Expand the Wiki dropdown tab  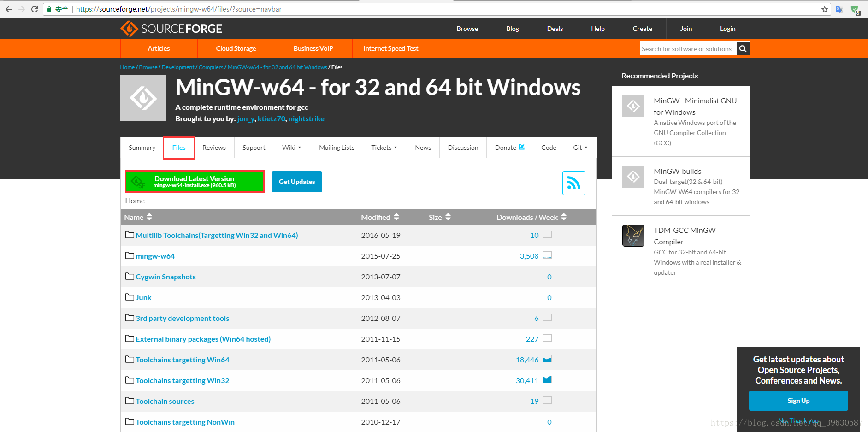point(292,148)
